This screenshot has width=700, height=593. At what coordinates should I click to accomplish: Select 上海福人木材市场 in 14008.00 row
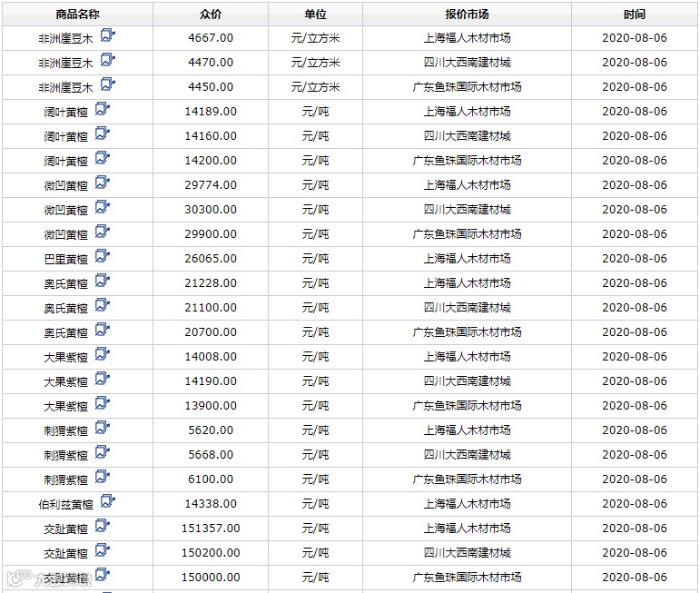[467, 357]
